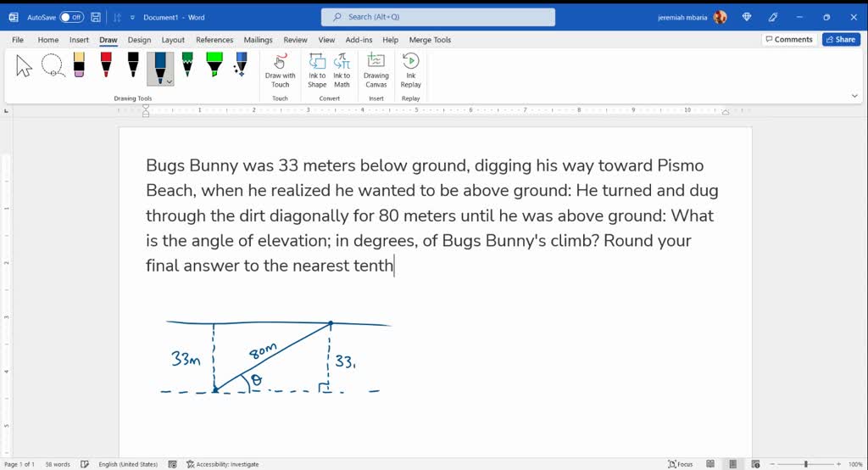Open the Mailings tab
This screenshot has height=470, width=868.
pyautogui.click(x=258, y=40)
